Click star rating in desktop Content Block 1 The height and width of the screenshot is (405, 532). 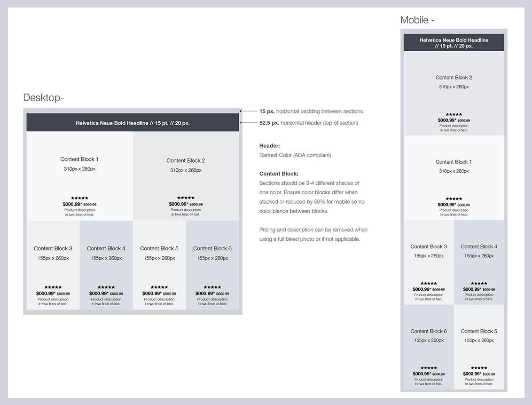[79, 198]
